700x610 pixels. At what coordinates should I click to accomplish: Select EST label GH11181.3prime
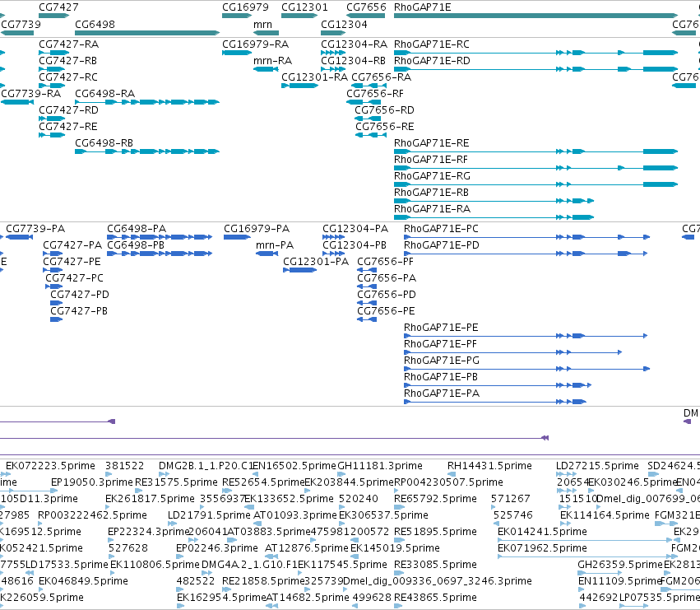tap(380, 466)
